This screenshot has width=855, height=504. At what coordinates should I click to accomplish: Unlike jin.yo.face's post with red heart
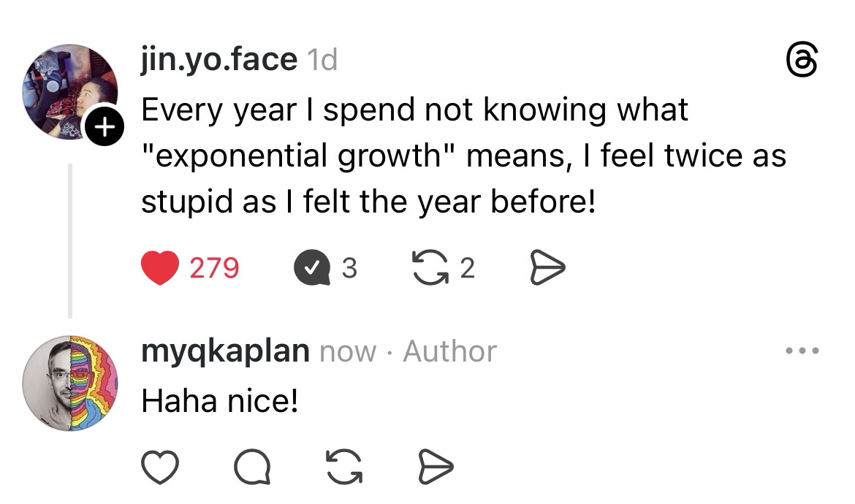159,269
